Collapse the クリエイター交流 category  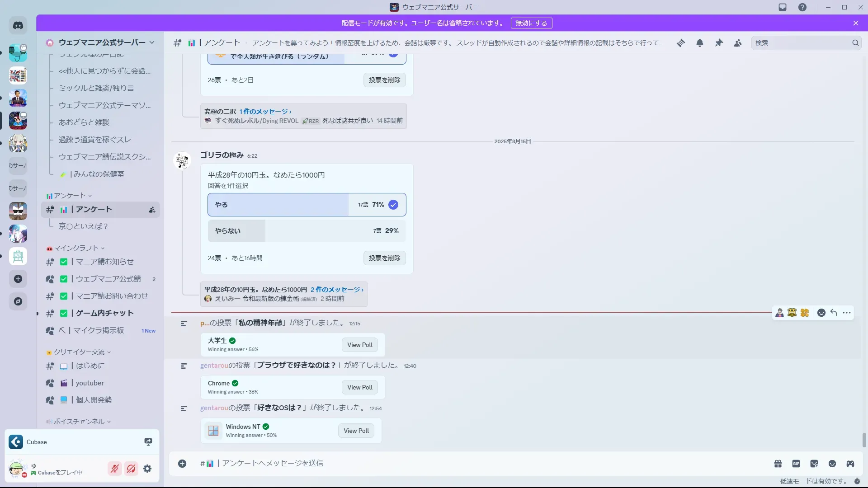(79, 352)
